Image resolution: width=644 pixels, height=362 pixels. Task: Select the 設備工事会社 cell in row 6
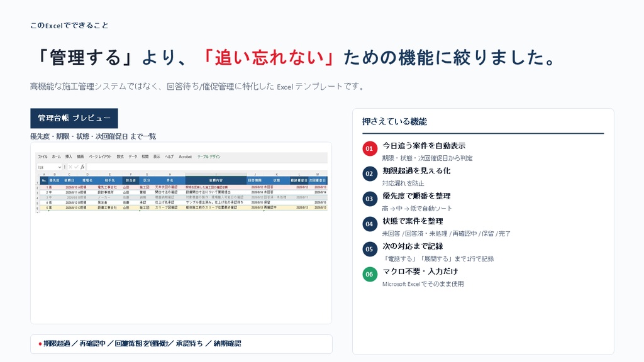pyautogui.click(x=109, y=207)
